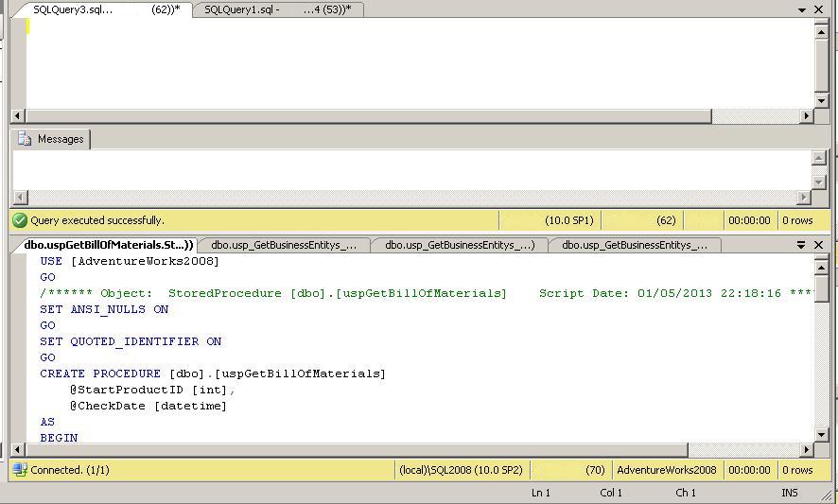The image size is (838, 504).
Task: Click the Messages tab grid icon
Action: (x=25, y=139)
